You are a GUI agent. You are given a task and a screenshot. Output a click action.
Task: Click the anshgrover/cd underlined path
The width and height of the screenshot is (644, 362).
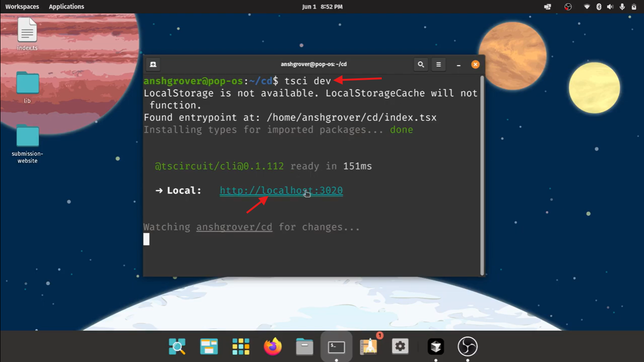point(234,227)
